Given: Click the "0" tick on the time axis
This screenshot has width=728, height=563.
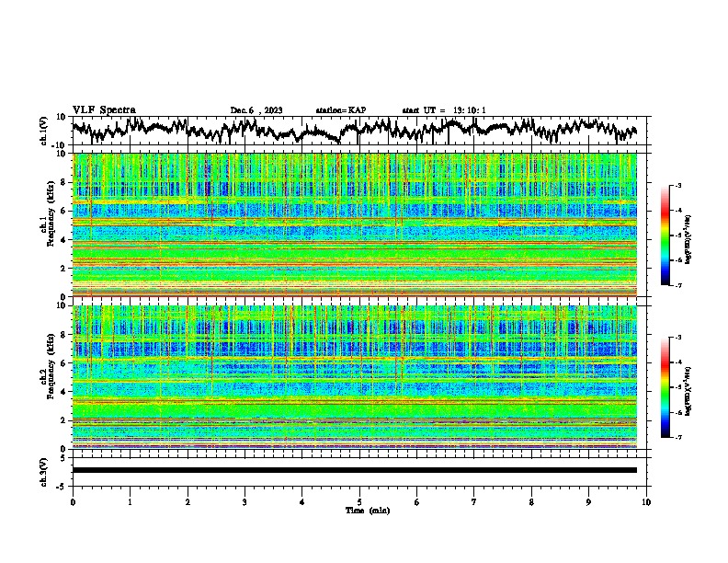Looking at the screenshot, I should coord(73,502).
